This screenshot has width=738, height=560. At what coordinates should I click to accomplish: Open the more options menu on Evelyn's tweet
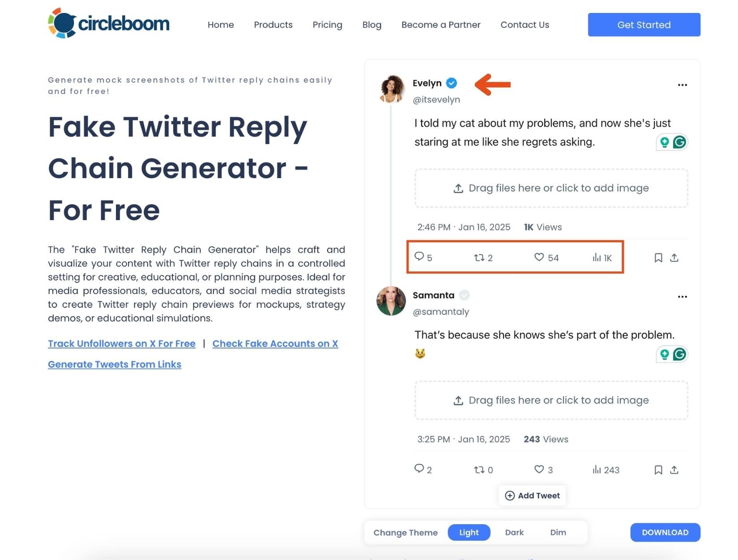682,85
